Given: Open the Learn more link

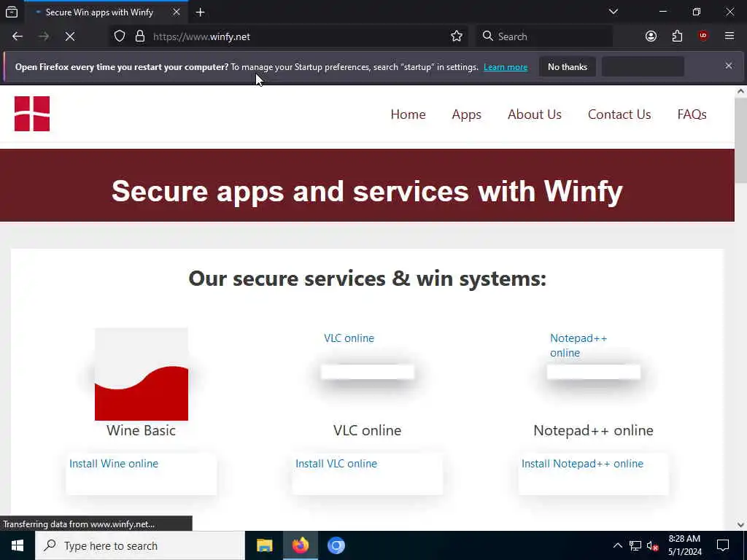Looking at the screenshot, I should coord(506,67).
